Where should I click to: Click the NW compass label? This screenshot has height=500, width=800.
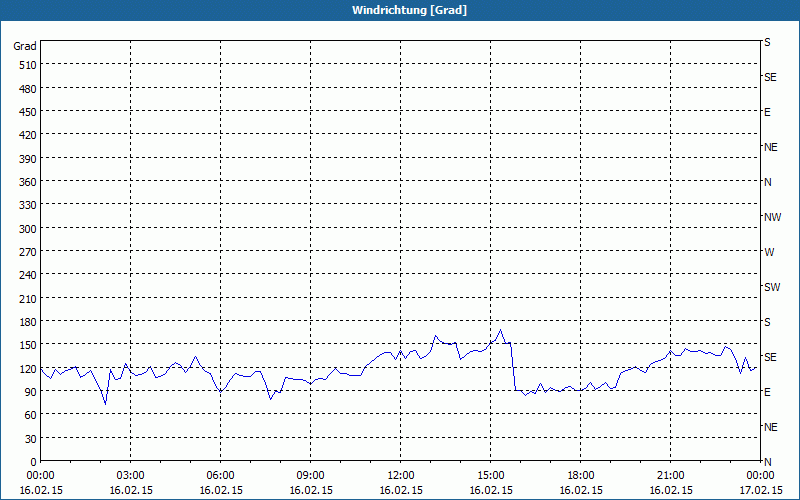772,217
